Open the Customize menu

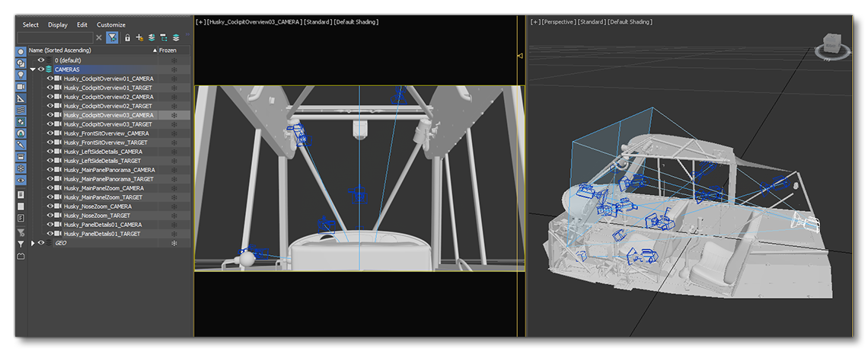(x=111, y=25)
